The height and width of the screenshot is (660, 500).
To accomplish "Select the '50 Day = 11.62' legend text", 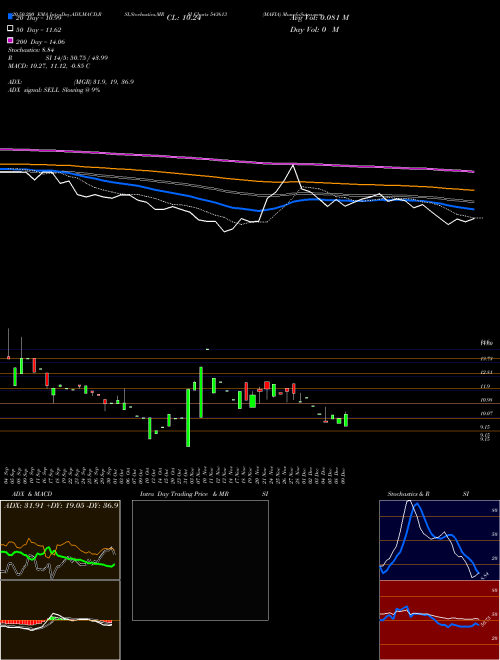I will click(x=39, y=30).
